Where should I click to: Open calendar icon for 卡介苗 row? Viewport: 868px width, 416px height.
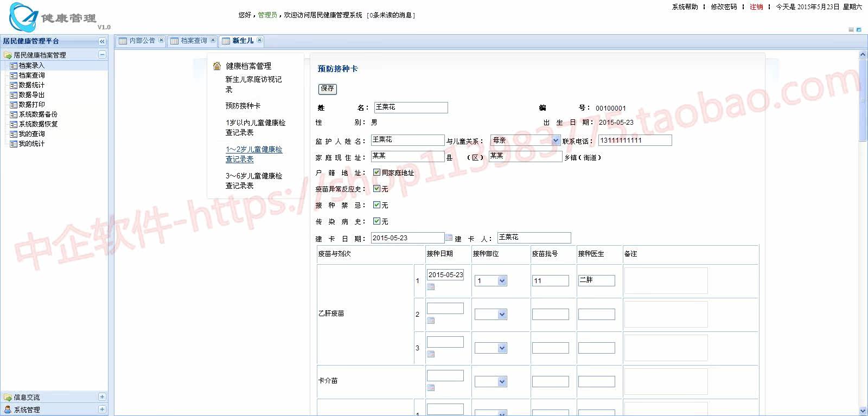[431, 388]
